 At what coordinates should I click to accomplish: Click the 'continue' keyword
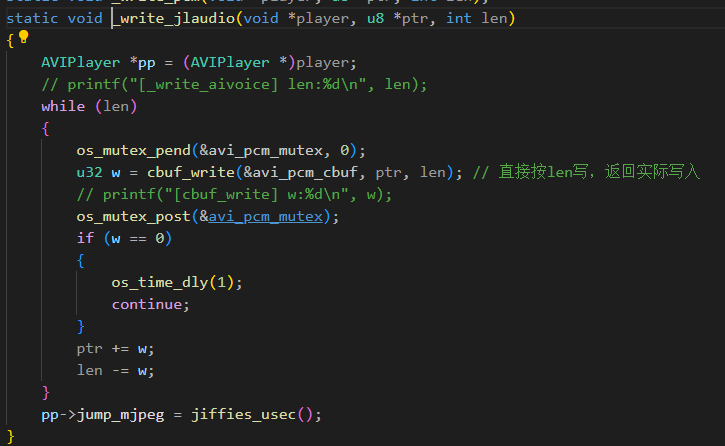point(147,304)
